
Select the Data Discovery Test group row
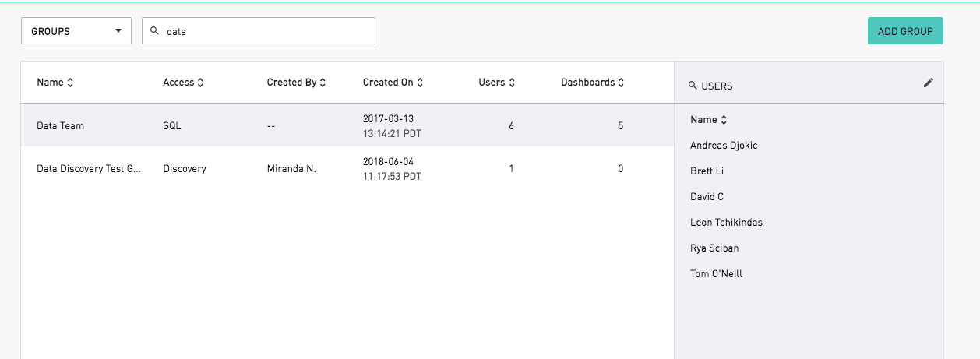[347, 168]
